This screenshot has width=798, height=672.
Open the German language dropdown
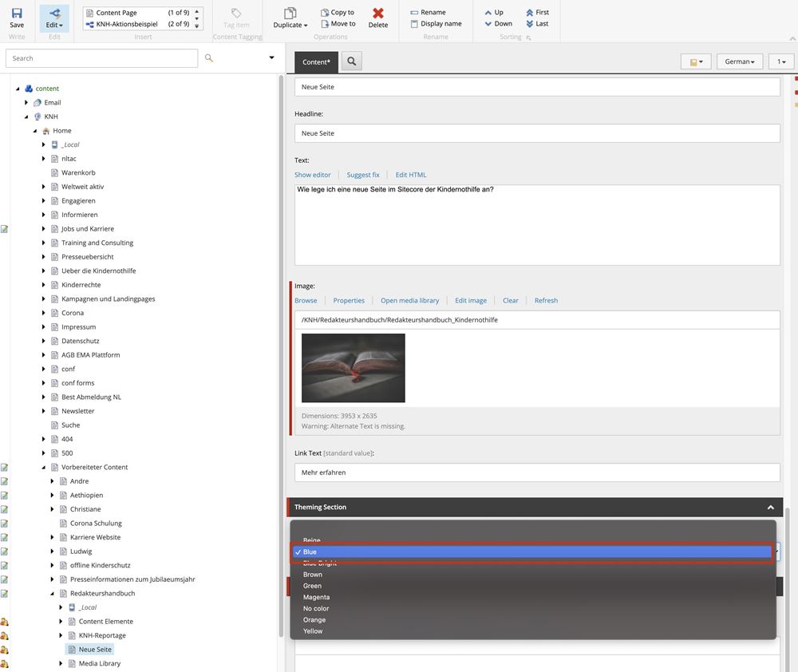740,61
